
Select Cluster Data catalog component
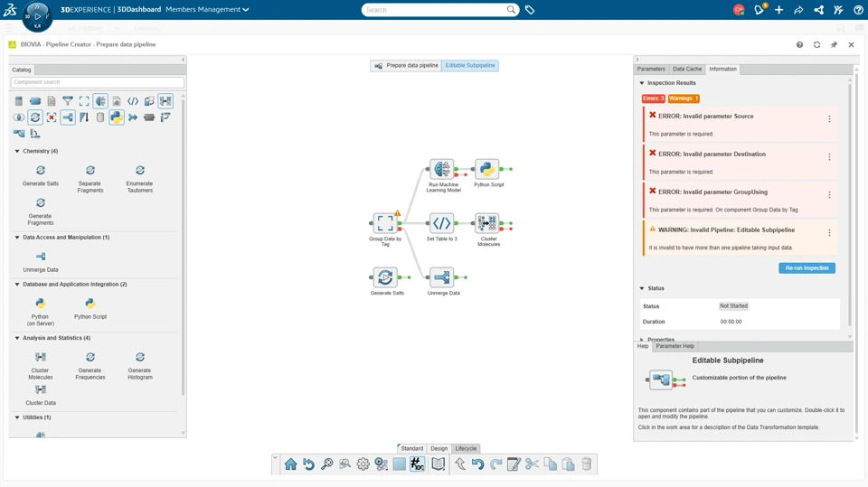41,395
